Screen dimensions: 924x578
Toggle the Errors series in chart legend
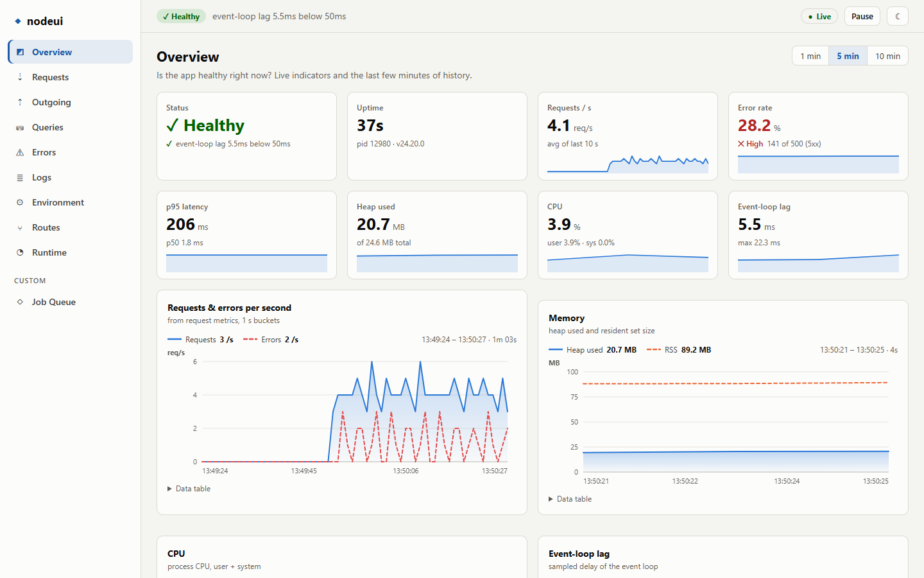[271, 340]
